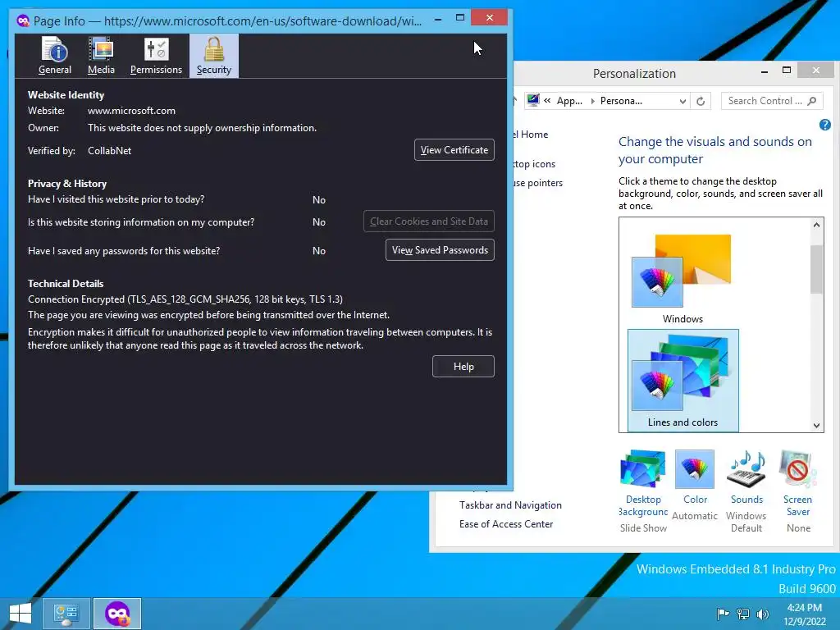Open Taskbar and Navigation link

coord(510,505)
